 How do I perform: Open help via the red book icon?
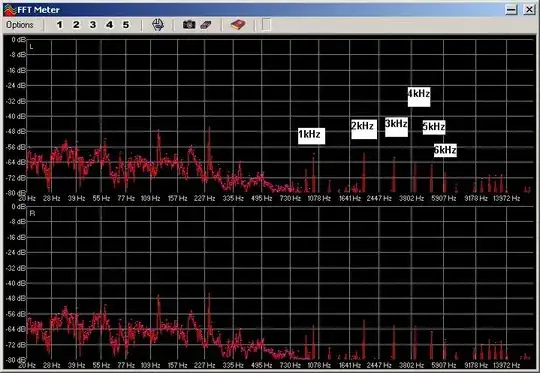[x=238, y=25]
